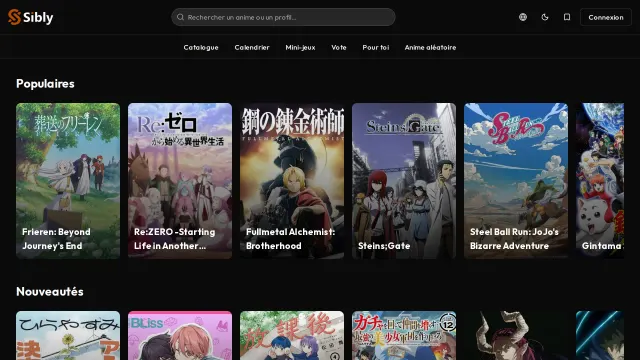Open the Gintama card
The width and height of the screenshot is (640, 360).
[x=600, y=181]
